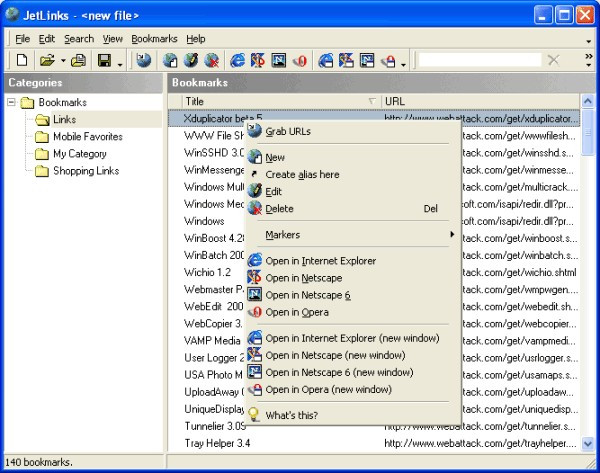Click toolbar Netscape 6 new window icon
This screenshot has width=600, height=473.
tap(367, 60)
